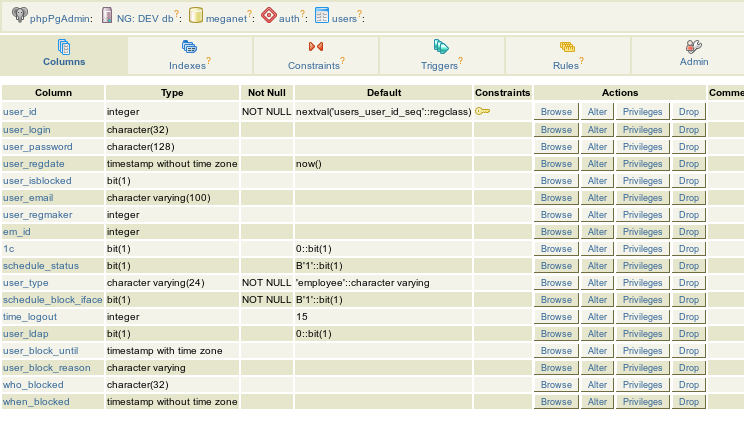The height and width of the screenshot is (423, 744).
Task: Open Privileges for time_logout column
Action: (642, 317)
